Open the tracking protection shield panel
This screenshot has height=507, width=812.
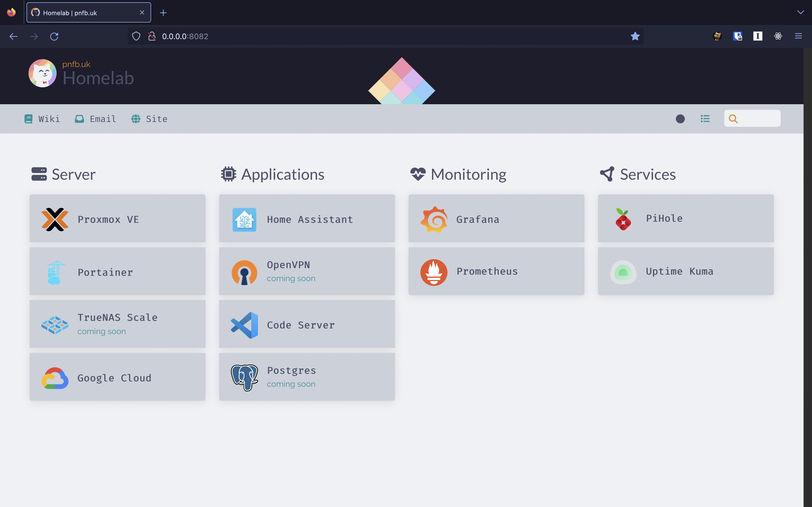(x=136, y=36)
